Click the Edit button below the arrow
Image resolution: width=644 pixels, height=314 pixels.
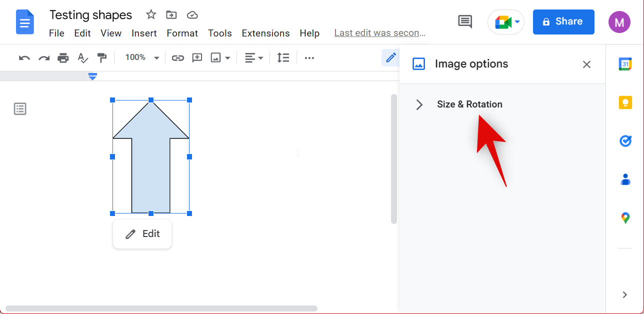click(x=142, y=234)
